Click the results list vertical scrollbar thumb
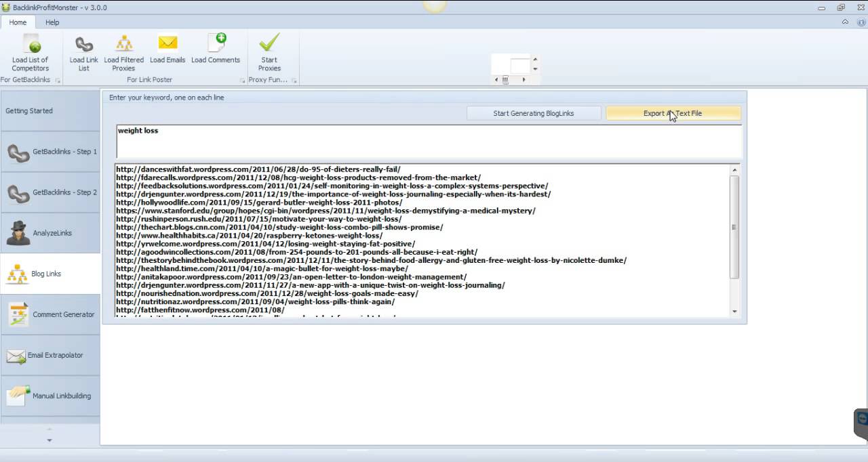 pyautogui.click(x=734, y=227)
